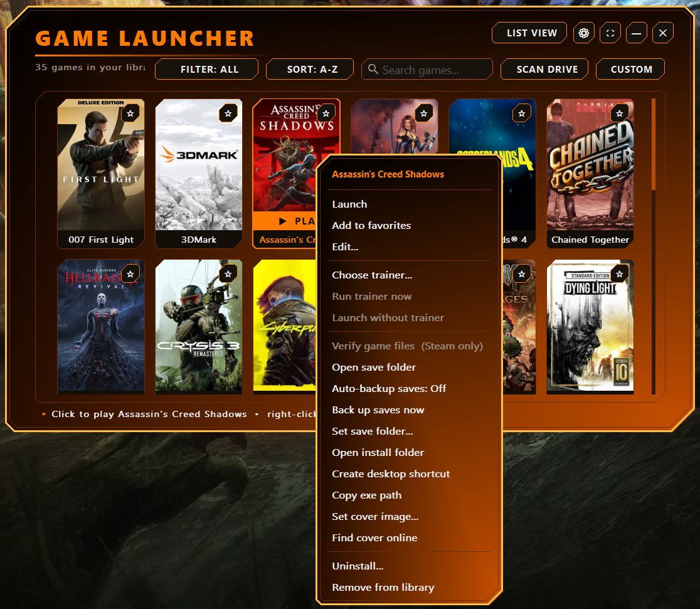
Task: Click the search magnifier icon
Action: coord(373,69)
